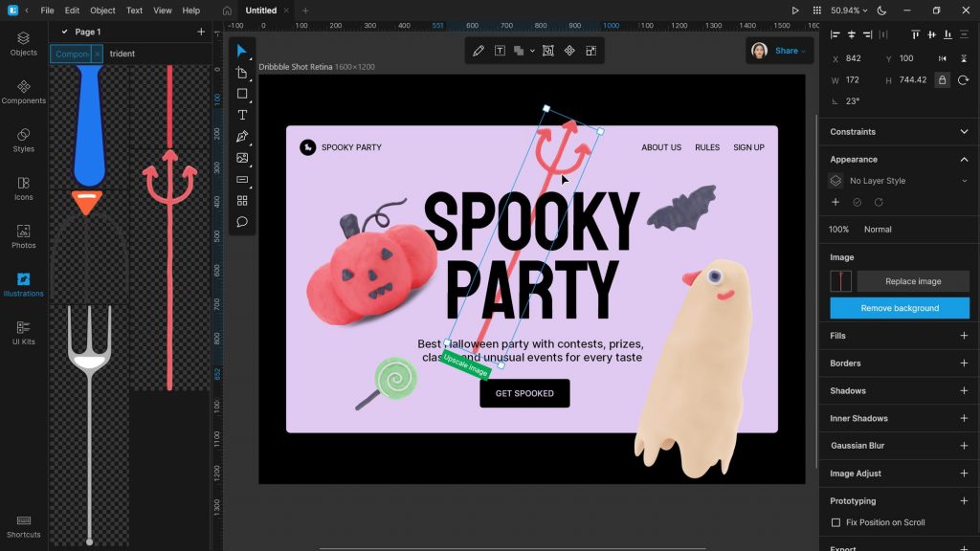Open the Objects panel
This screenshot has width=980, height=551.
(x=24, y=44)
